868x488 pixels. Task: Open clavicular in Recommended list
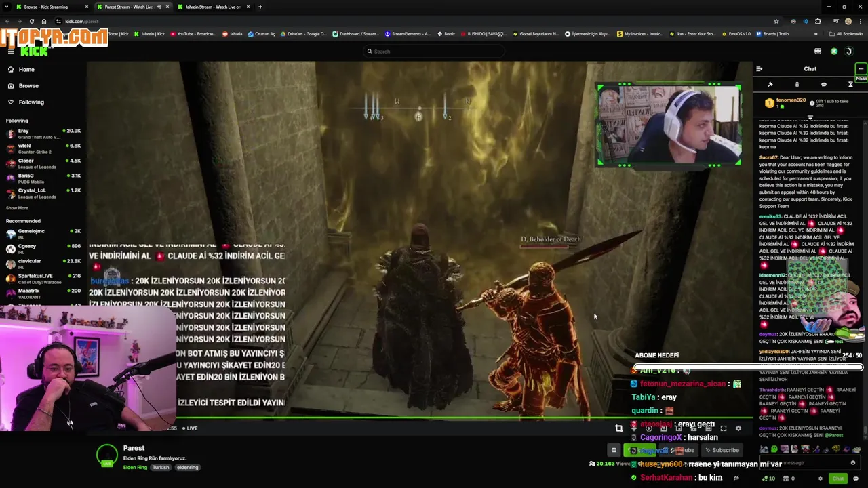click(43, 264)
